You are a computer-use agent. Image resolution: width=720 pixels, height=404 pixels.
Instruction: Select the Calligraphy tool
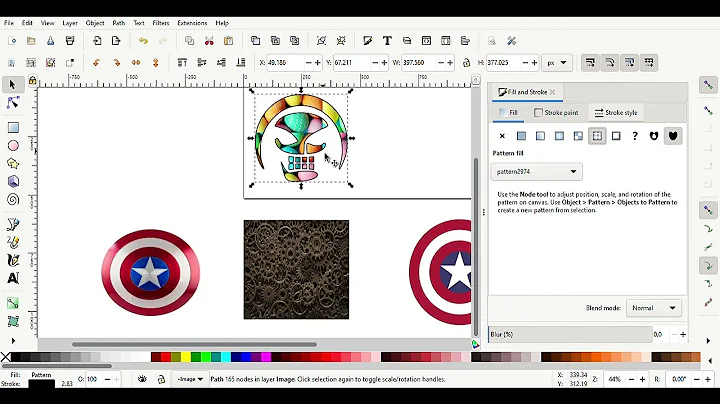tap(13, 260)
